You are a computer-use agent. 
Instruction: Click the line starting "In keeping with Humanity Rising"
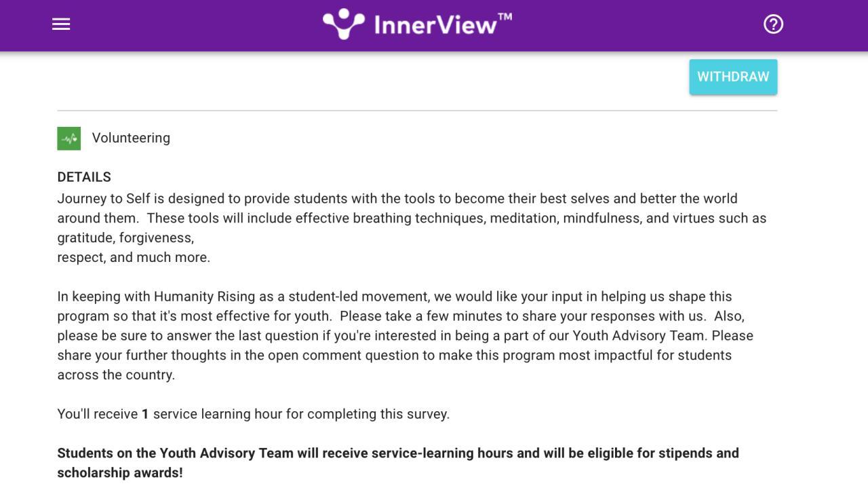394,297
